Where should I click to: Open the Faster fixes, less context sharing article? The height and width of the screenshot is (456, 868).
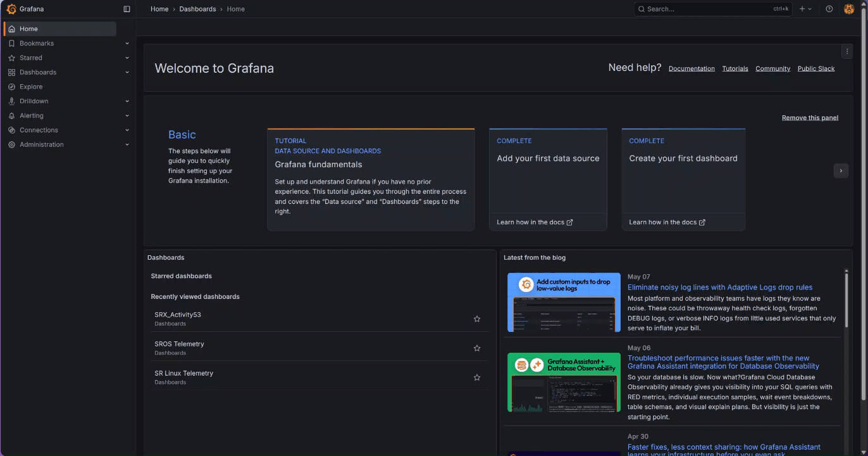click(724, 451)
